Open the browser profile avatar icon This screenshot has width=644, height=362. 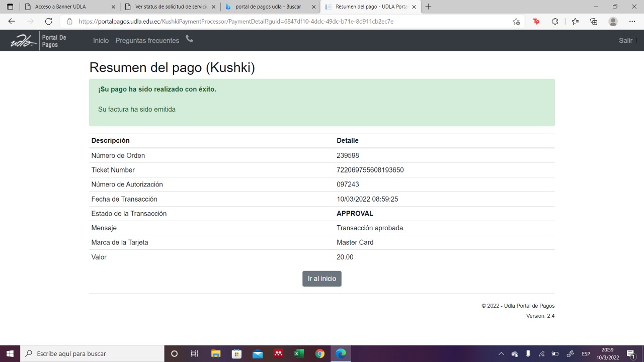(613, 22)
